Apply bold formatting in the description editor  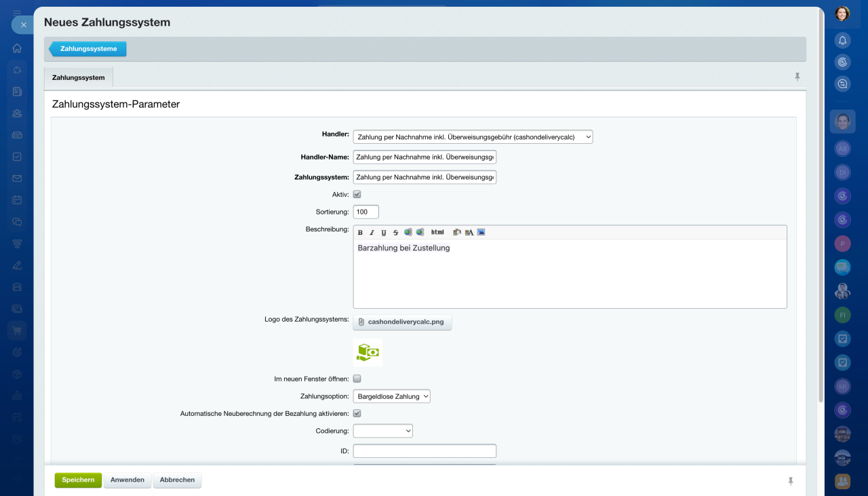360,233
